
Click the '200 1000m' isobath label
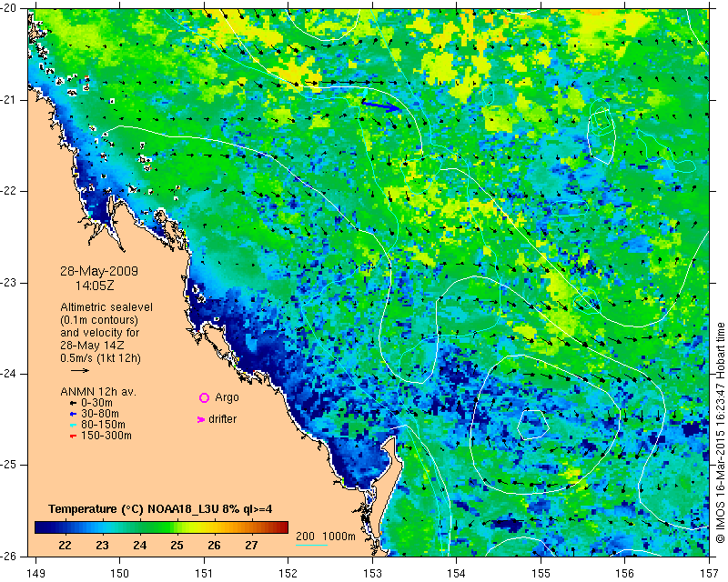click(326, 536)
